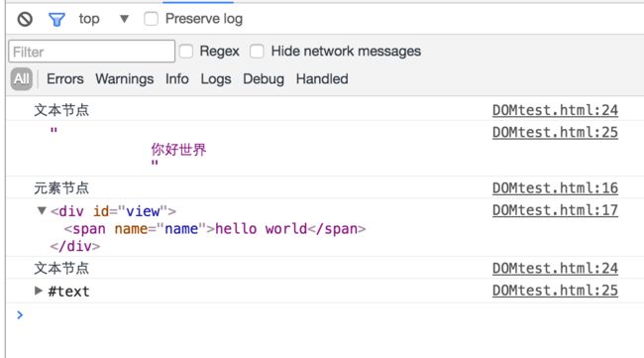Expand the #text node entry
The width and height of the screenshot is (644, 358).
(39, 291)
